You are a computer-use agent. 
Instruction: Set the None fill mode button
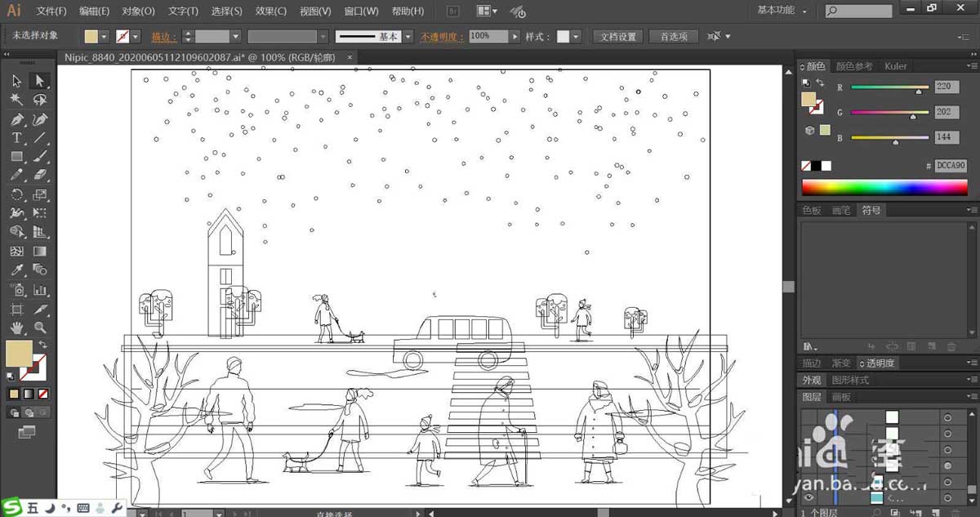[42, 394]
